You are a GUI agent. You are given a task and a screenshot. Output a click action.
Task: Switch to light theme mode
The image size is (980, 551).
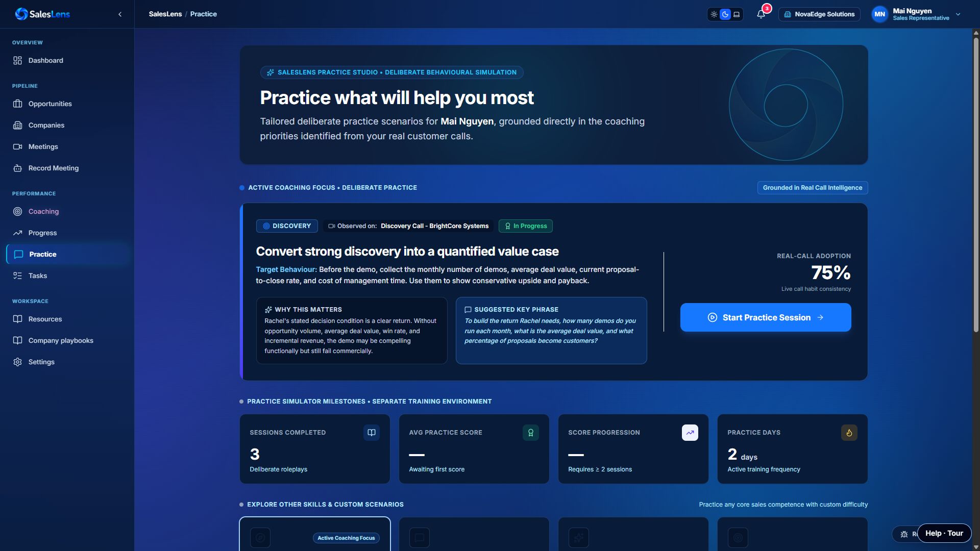[x=714, y=14]
